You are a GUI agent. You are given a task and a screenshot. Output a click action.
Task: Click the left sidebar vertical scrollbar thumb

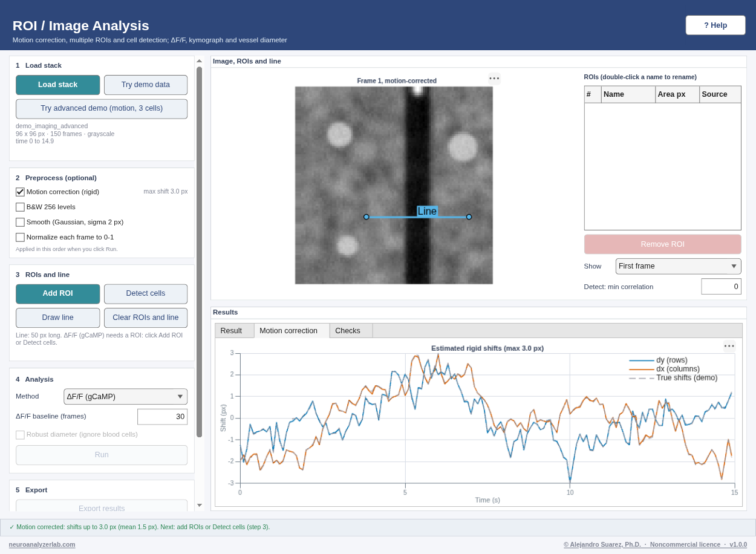pyautogui.click(x=200, y=252)
